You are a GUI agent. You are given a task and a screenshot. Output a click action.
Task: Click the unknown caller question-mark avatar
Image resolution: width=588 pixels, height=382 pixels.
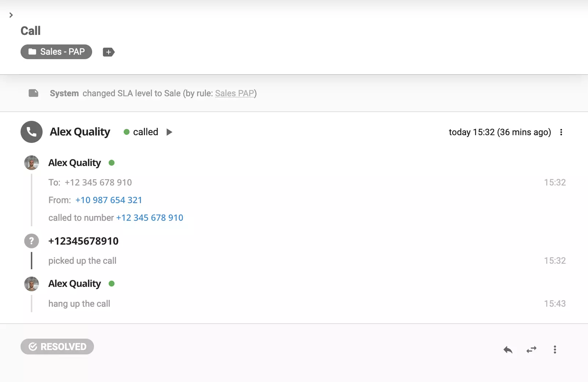point(31,241)
